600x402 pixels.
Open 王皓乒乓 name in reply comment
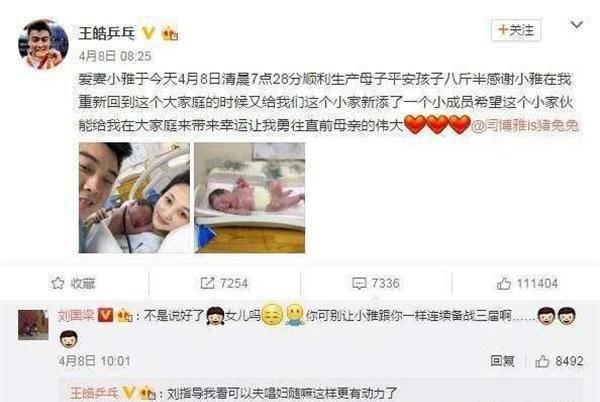[94, 393]
